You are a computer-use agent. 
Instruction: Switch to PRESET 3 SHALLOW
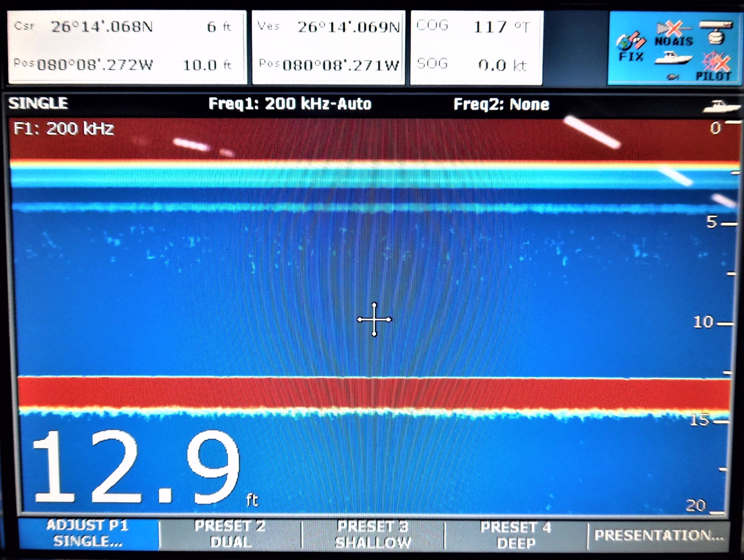(x=373, y=534)
